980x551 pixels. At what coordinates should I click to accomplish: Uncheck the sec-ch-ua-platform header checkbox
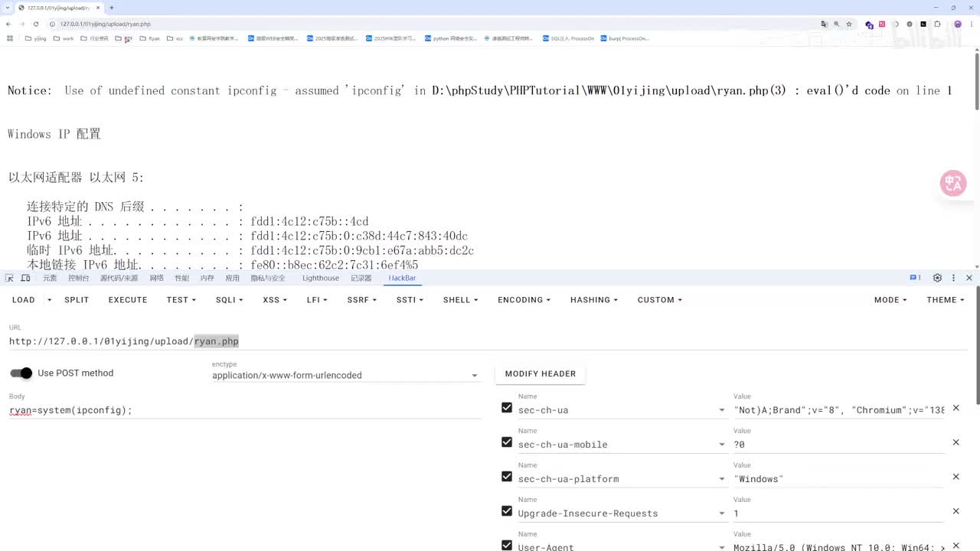click(507, 477)
